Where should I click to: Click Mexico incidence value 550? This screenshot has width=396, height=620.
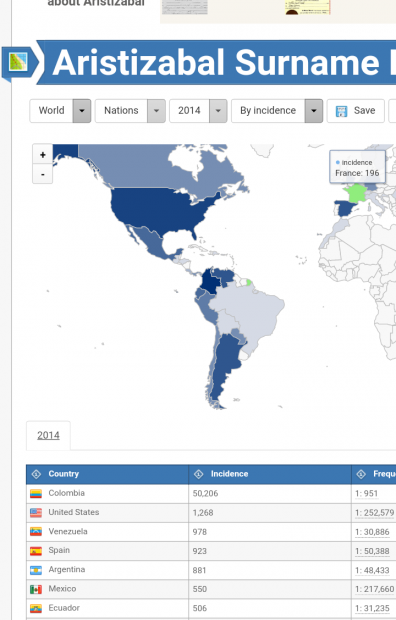[x=200, y=589]
